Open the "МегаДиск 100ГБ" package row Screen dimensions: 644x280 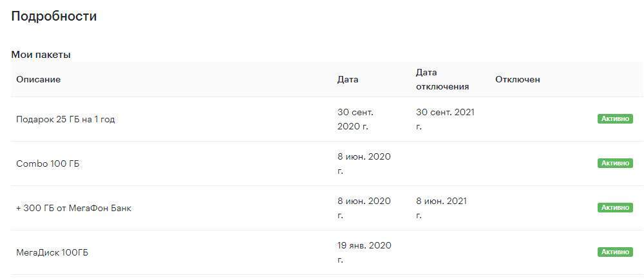52,252
